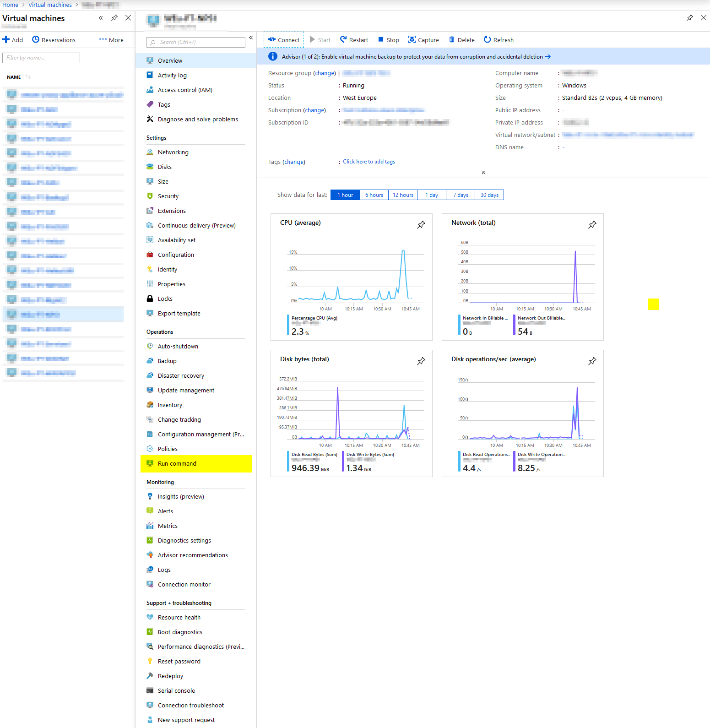Show data for last 7 days
The image size is (710, 728).
coord(461,195)
